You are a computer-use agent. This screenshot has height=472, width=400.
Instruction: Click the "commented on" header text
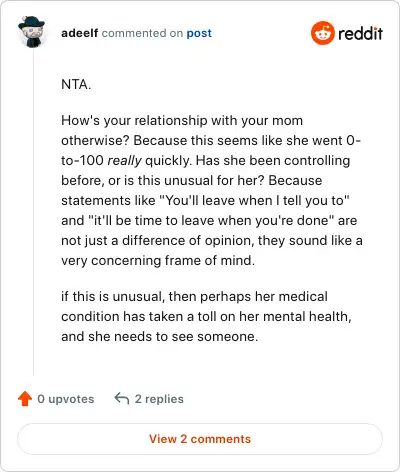click(142, 33)
